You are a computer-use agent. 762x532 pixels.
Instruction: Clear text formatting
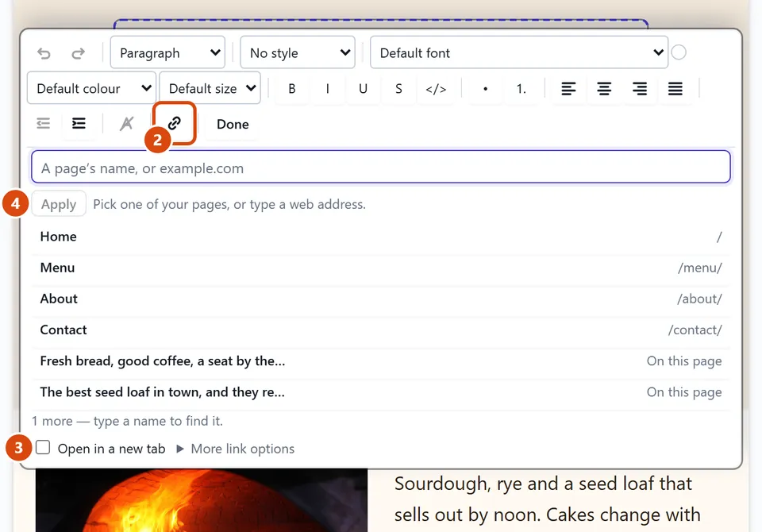tap(126, 124)
